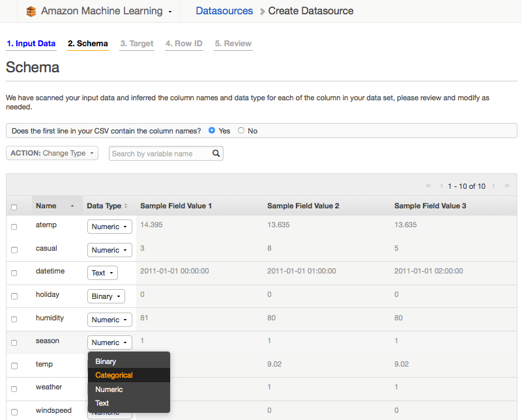Click the Amazon Machine Learning logo icon
Image resolution: width=522 pixels, height=420 pixels.
(31, 11)
